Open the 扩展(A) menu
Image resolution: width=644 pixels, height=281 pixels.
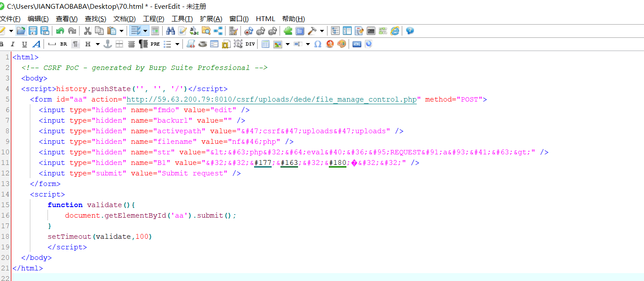click(211, 18)
